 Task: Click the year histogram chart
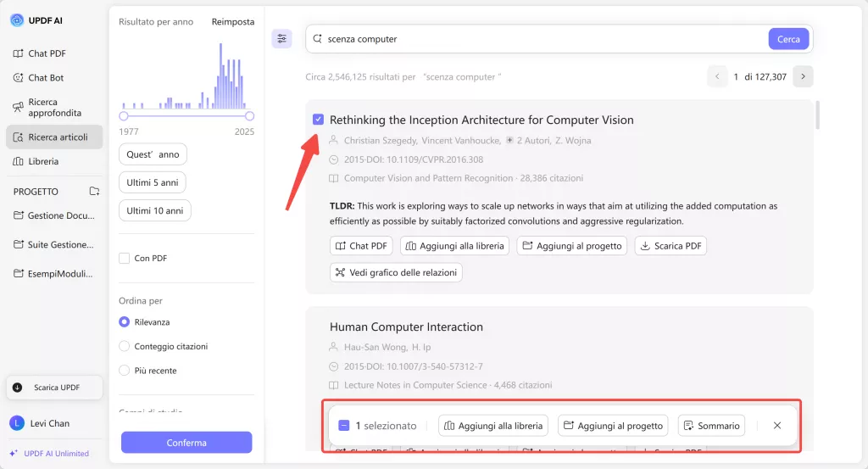pos(186,75)
